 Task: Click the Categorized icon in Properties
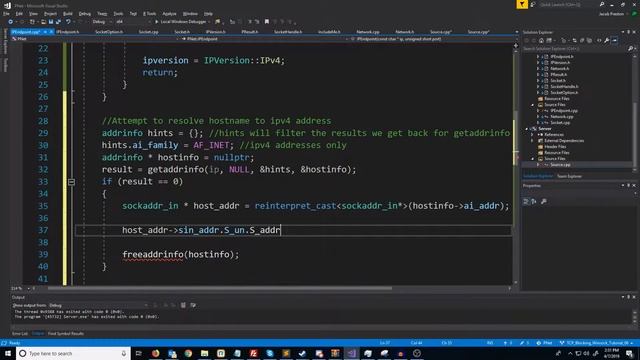pos(526,201)
